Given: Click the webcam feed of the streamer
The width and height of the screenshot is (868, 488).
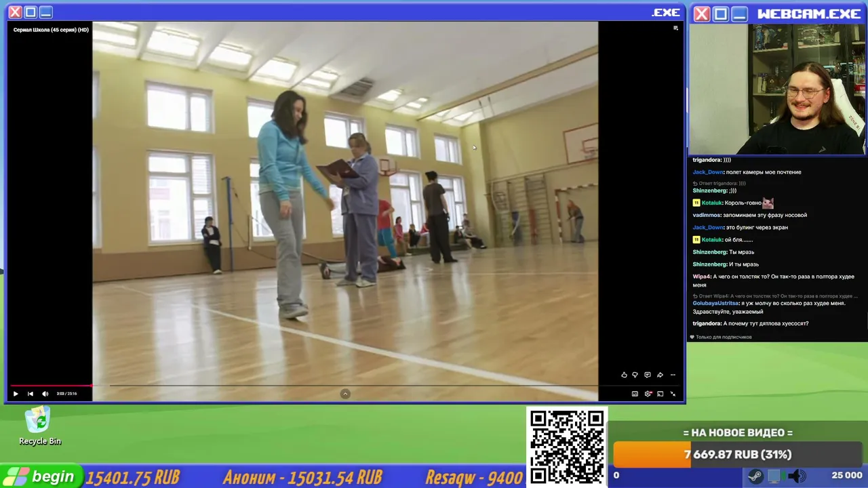Looking at the screenshot, I should [x=777, y=90].
